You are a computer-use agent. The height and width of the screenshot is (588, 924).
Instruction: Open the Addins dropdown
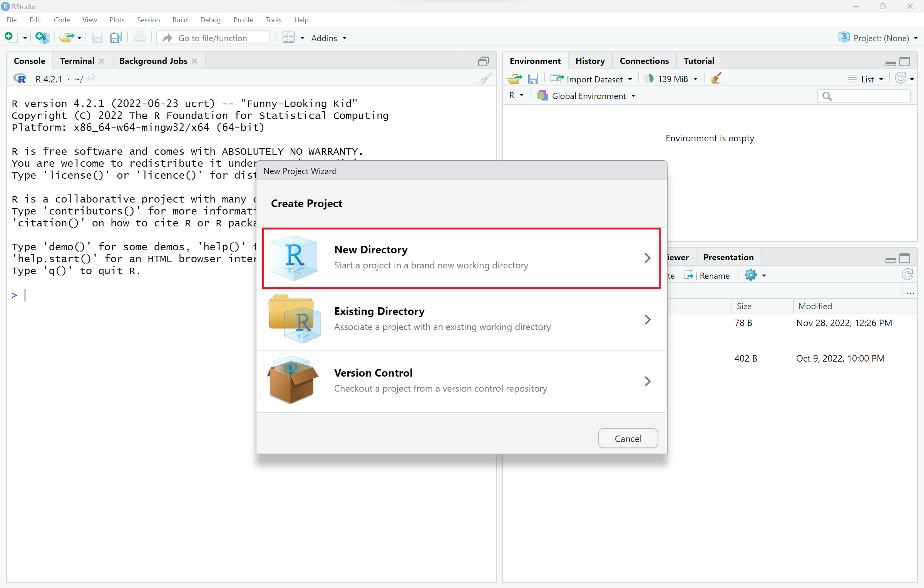pos(328,38)
